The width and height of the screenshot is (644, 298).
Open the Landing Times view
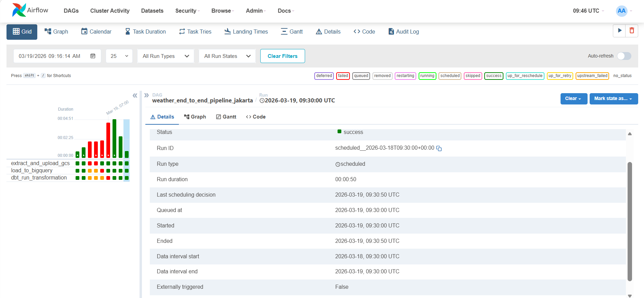[246, 32]
